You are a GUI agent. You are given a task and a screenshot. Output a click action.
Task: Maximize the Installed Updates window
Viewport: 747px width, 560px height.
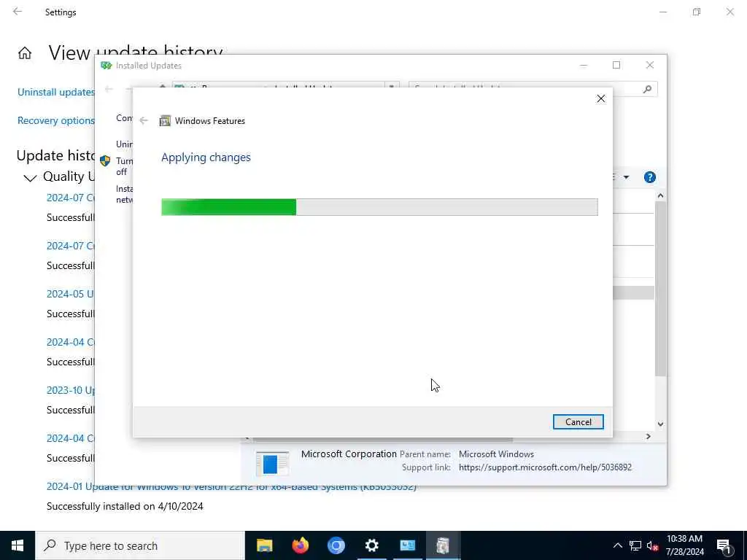[x=616, y=65]
